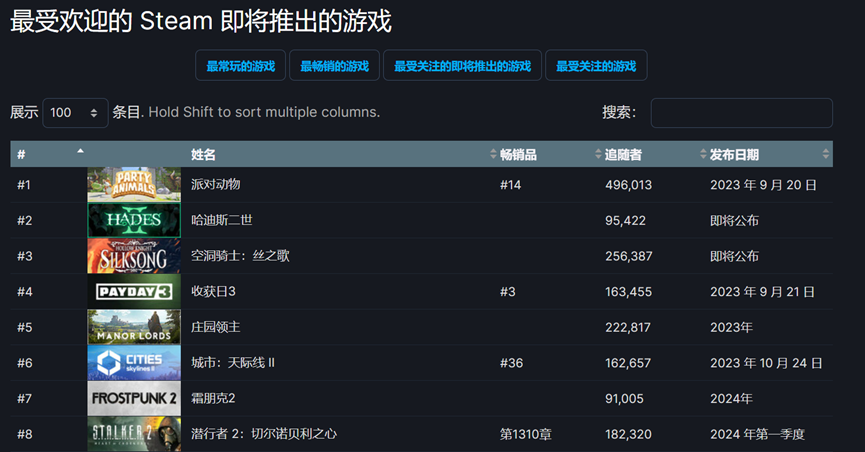Screen dimensions: 865x452
Task: Open the Silksong game thumbnail
Action: 134,256
